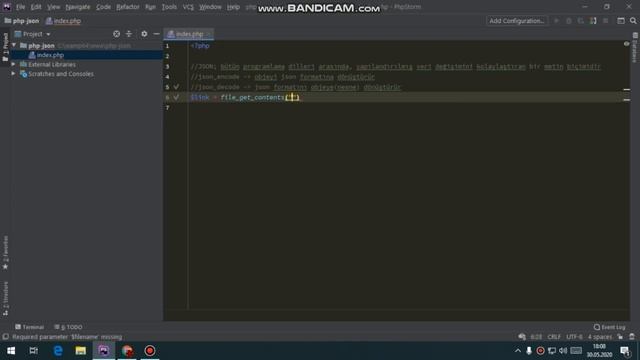The width and height of the screenshot is (640, 360).
Task: Click the hector inspector icon in status bar
Action: click(632, 337)
